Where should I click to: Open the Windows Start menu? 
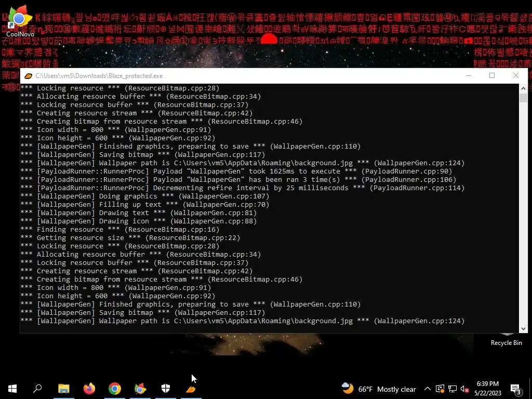(12, 389)
